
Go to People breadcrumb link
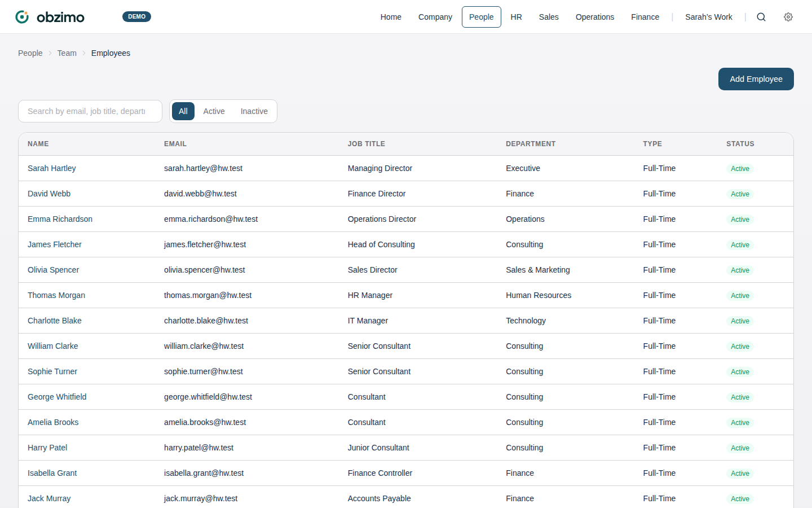click(x=30, y=53)
